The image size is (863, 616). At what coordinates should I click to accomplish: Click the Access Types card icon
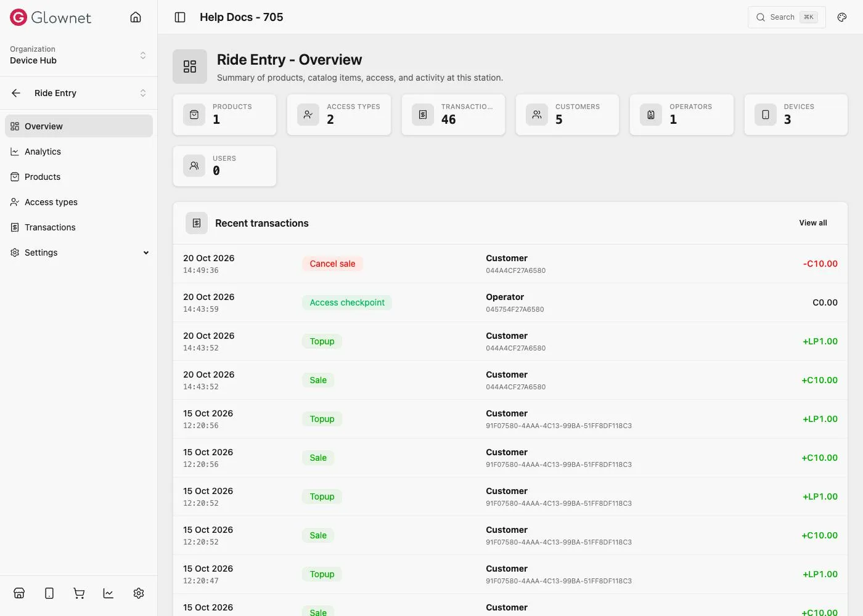308,115
